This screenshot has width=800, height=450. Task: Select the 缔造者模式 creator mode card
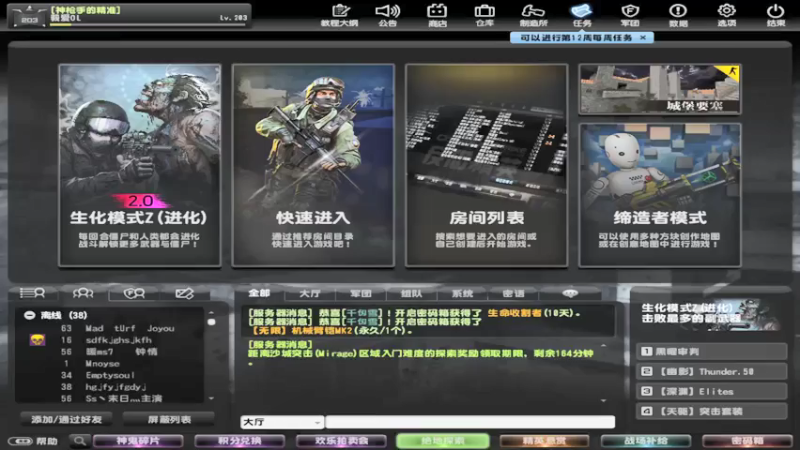660,195
